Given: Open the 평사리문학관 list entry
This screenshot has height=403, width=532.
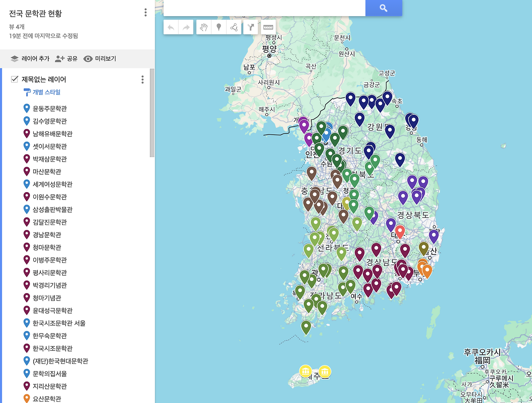Looking at the screenshot, I should pos(50,272).
